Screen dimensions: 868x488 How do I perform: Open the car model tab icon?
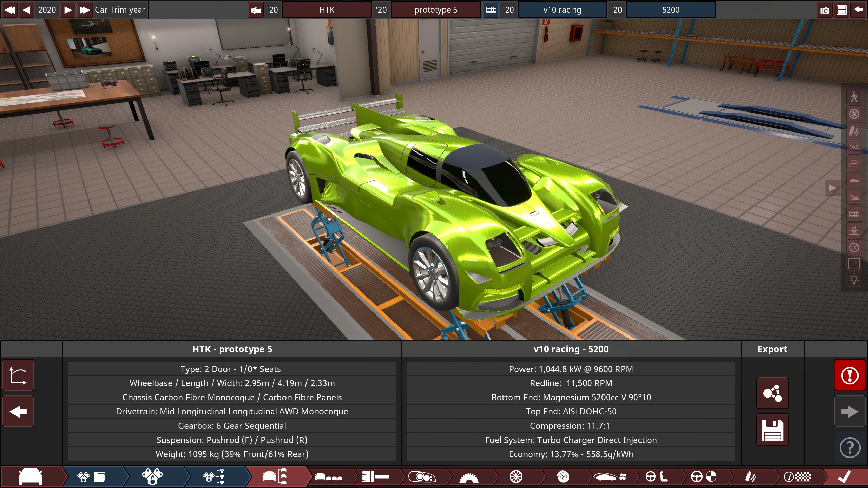pyautogui.click(x=31, y=477)
